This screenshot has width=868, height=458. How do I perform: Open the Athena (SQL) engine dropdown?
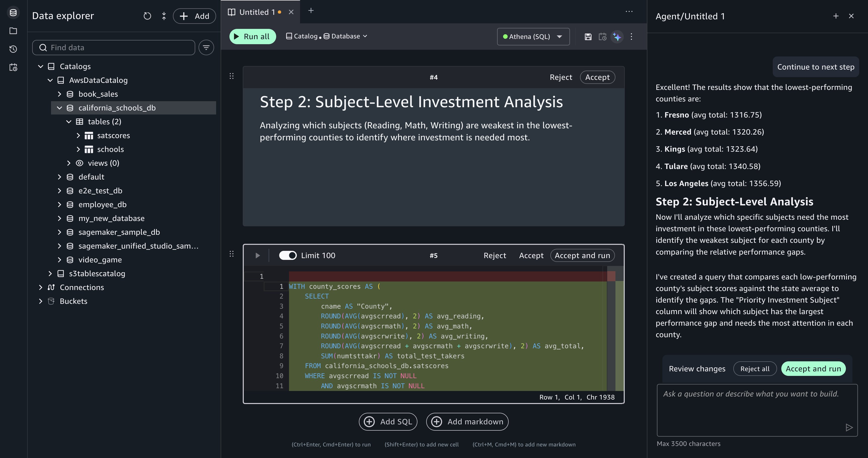pyautogui.click(x=533, y=36)
